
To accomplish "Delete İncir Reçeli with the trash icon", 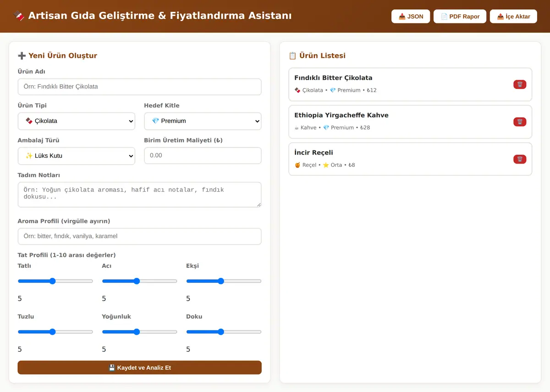I will coord(520,159).
